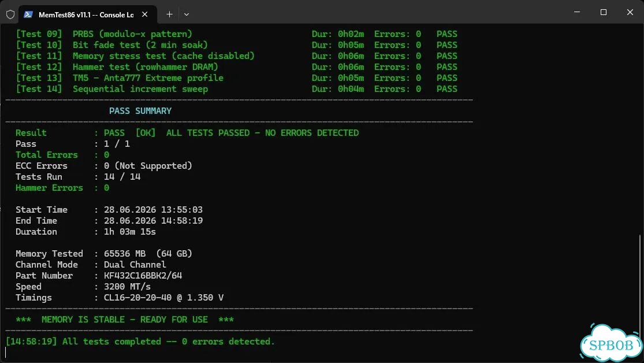Open a new terminal tab with plus
The height and width of the screenshot is (363, 644).
point(169,14)
